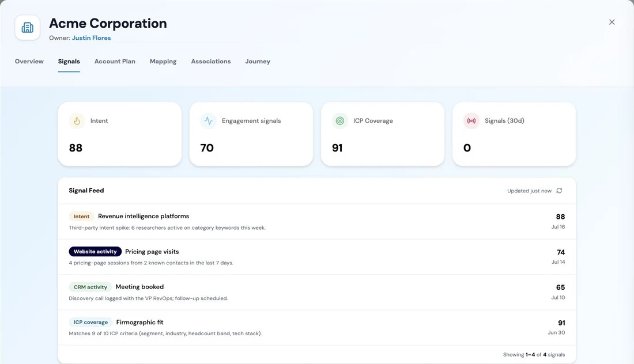Viewport: 634px width, 364px height.
Task: Click the Jul 14 signal date
Action: (558, 262)
